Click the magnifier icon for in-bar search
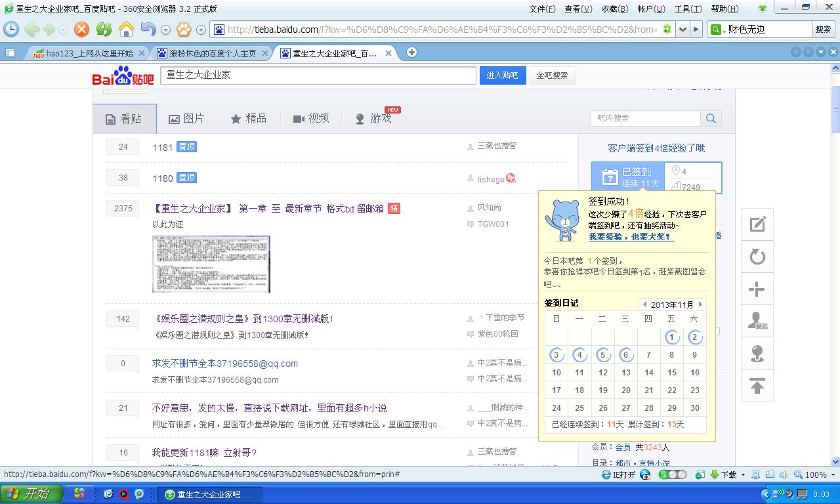 click(x=711, y=118)
